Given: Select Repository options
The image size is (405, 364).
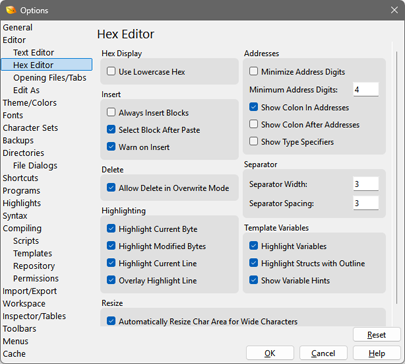Looking at the screenshot, I should point(34,266).
